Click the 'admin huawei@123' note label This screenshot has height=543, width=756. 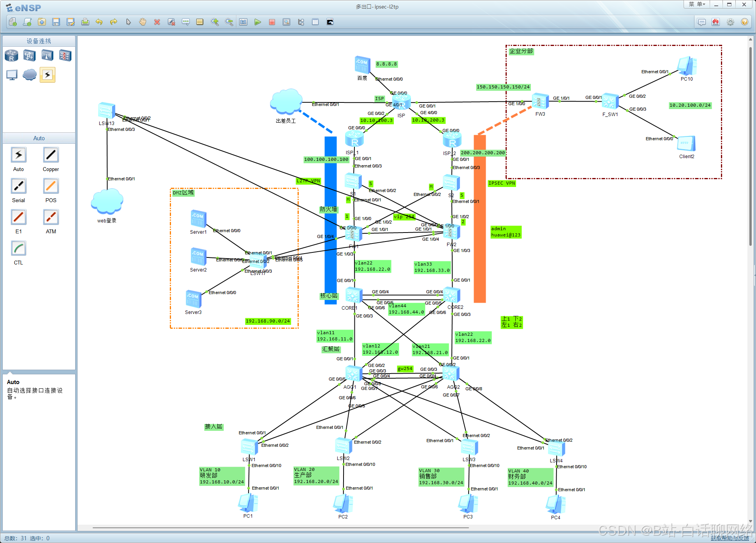click(506, 232)
